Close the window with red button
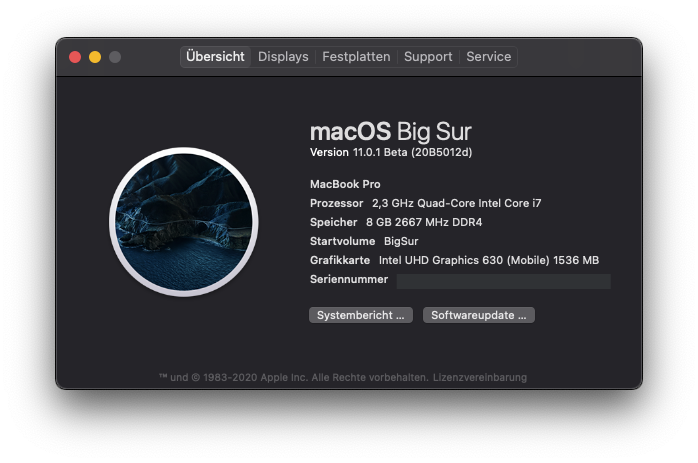The width and height of the screenshot is (698, 463). click(75, 57)
